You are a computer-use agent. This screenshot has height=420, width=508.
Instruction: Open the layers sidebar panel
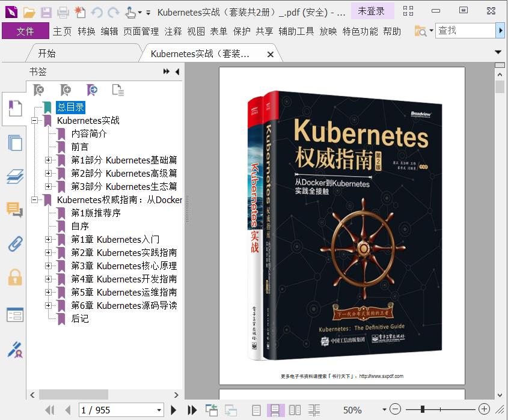click(x=15, y=177)
